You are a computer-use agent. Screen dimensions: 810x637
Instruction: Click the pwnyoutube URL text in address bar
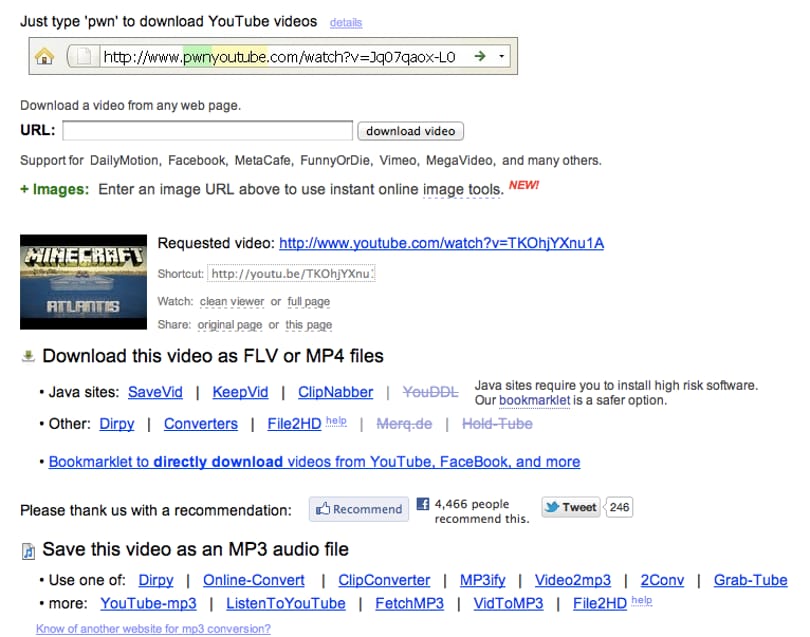click(x=279, y=56)
